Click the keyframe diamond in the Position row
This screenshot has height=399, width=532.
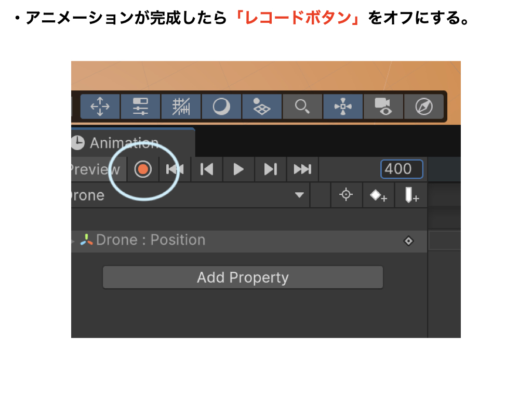coord(409,241)
